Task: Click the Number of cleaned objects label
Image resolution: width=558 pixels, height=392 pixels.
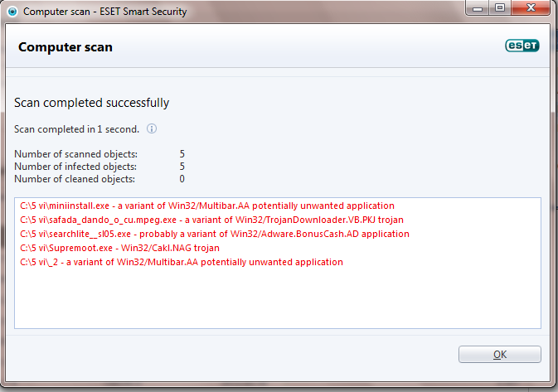Action: (75, 179)
